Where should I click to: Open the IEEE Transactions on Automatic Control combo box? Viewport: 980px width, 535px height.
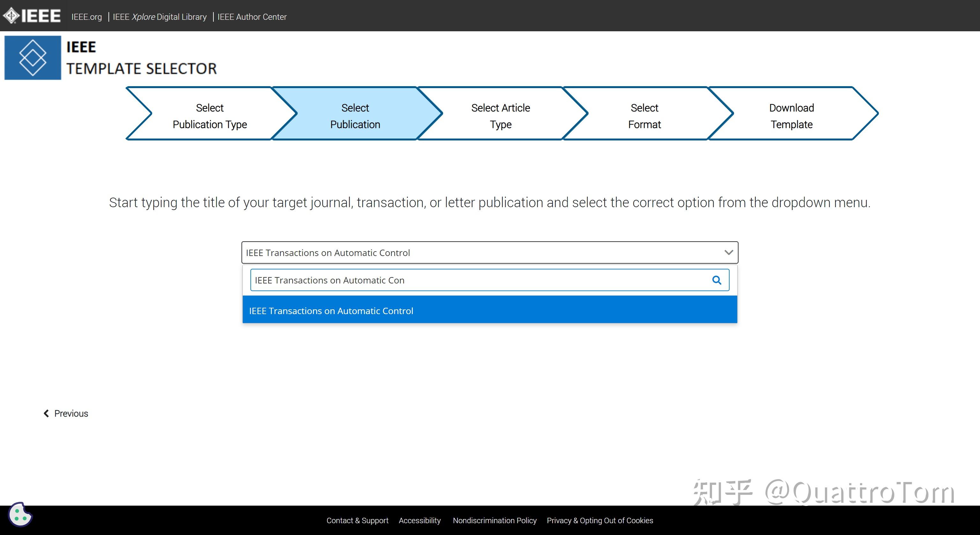[490, 252]
